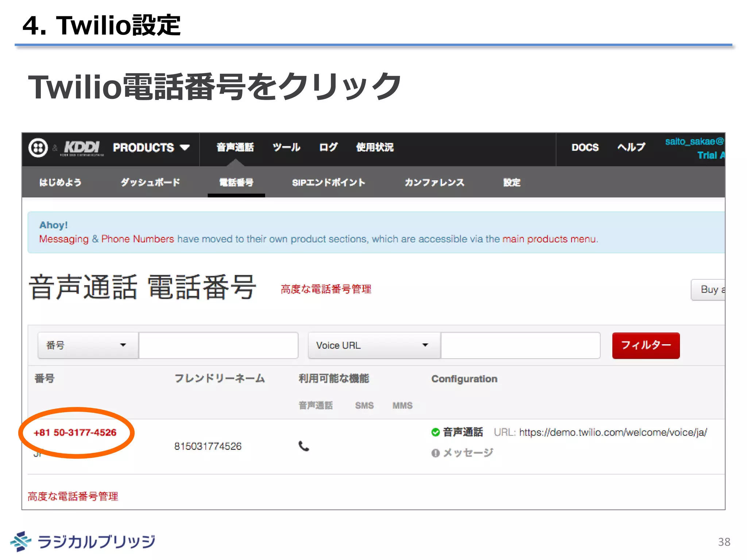The width and height of the screenshot is (747, 560).
Task: Click the 番号 column header
Action: [44, 378]
